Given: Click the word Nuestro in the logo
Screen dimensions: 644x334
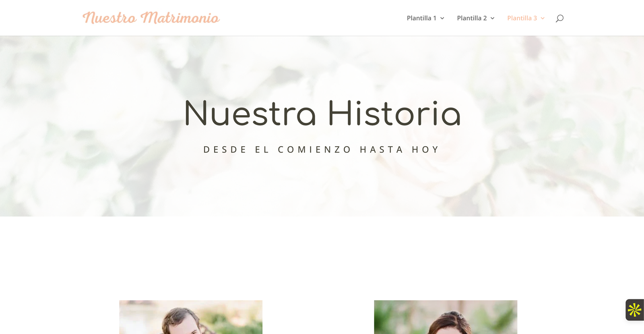Looking at the screenshot, I should pos(109,18).
